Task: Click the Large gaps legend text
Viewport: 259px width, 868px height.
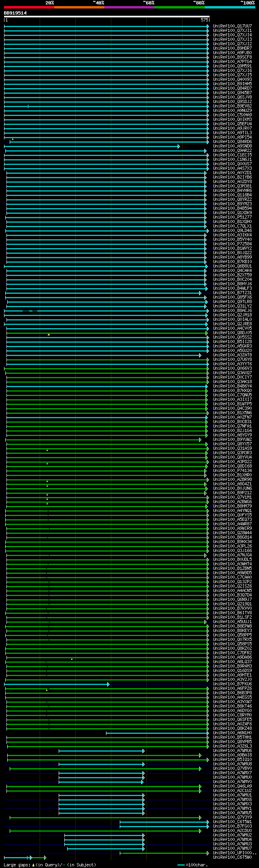Action: tap(50, 865)
